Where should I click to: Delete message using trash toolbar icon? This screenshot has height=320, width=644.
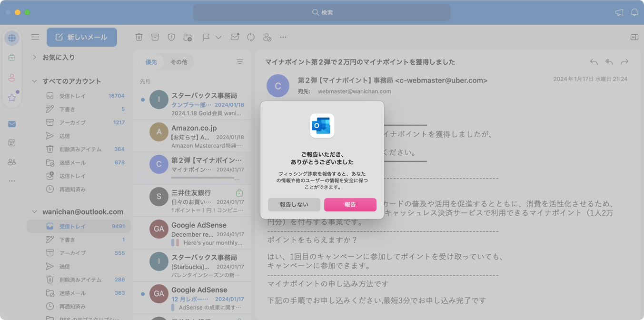click(x=139, y=37)
